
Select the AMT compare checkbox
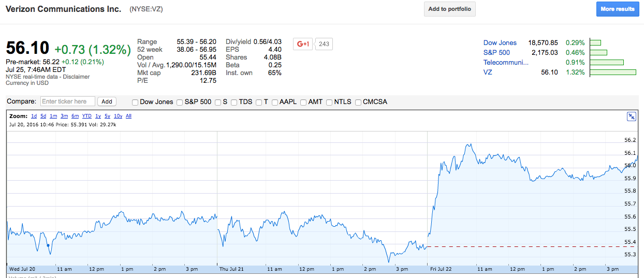(x=303, y=102)
